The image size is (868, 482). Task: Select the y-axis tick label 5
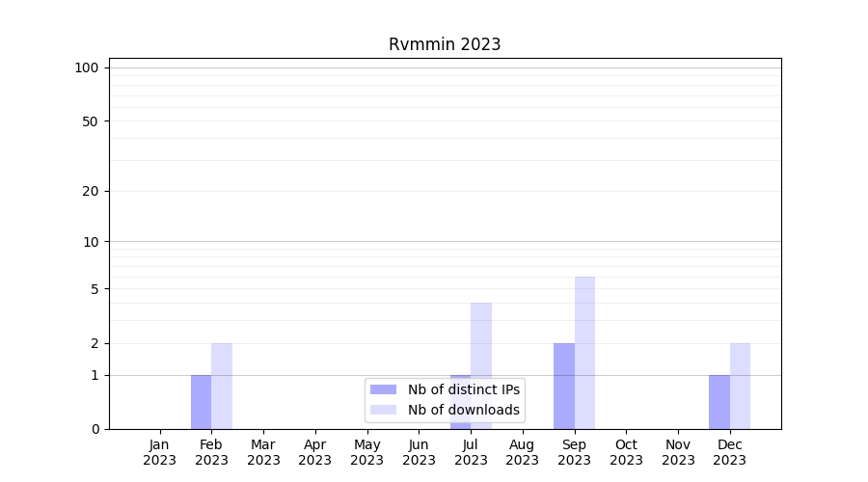click(95, 289)
